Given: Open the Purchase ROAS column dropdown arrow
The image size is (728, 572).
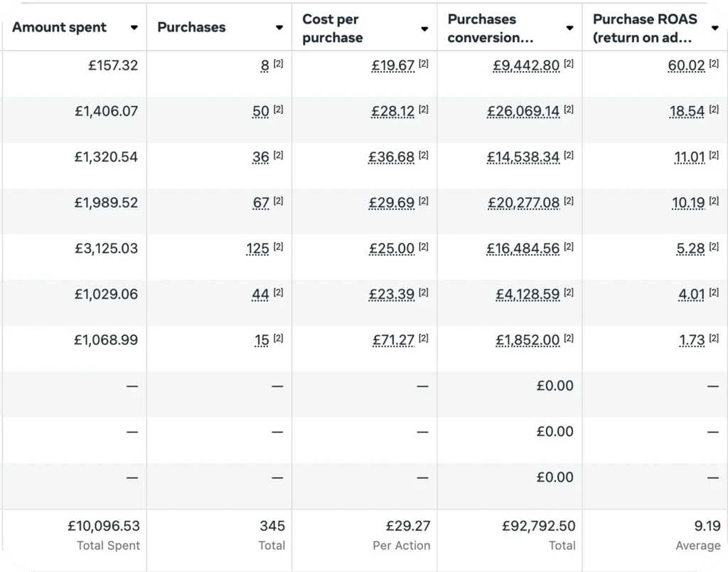Looking at the screenshot, I should 715,28.
